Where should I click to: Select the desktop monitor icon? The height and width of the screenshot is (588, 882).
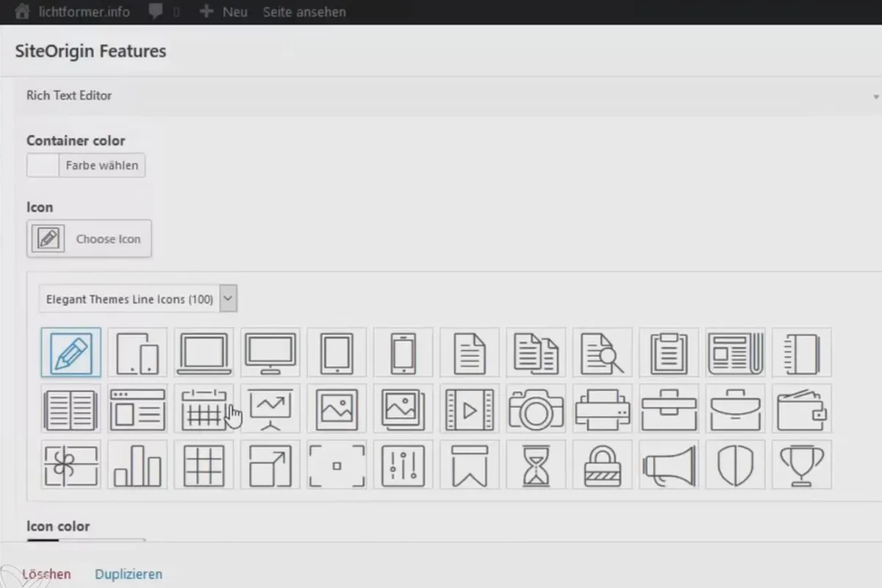270,353
